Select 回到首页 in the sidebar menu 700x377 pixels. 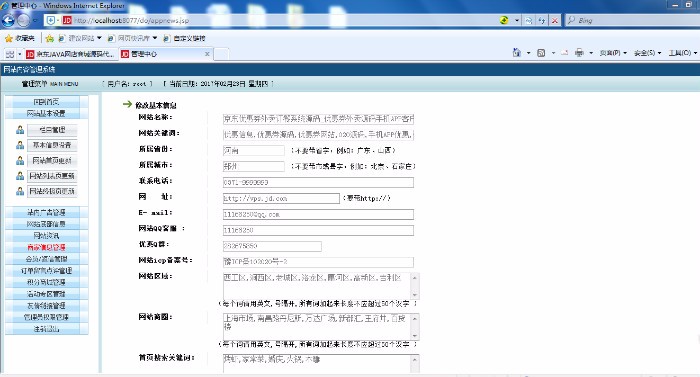click(x=46, y=102)
